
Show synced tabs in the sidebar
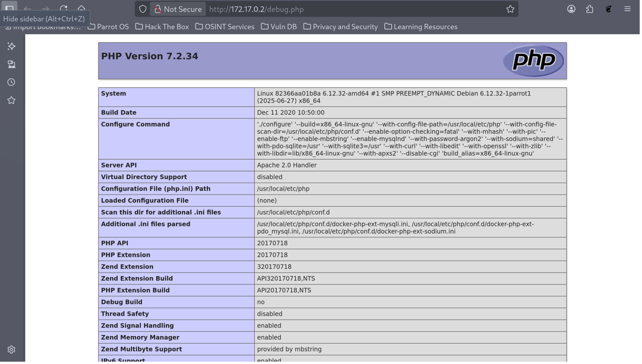(x=12, y=64)
